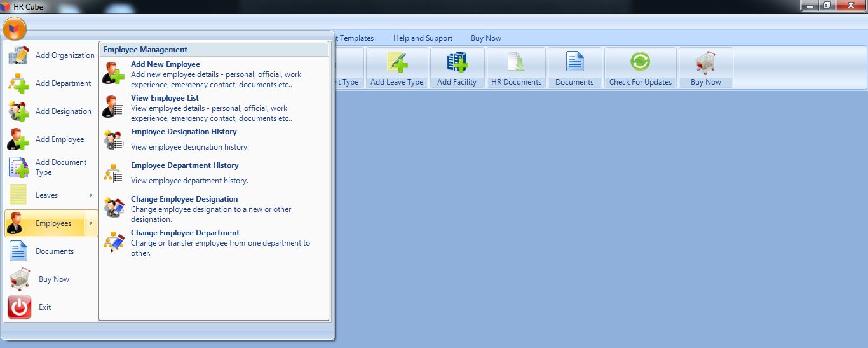
Task: Click the Add Employee icon in left menu
Action: (18, 139)
